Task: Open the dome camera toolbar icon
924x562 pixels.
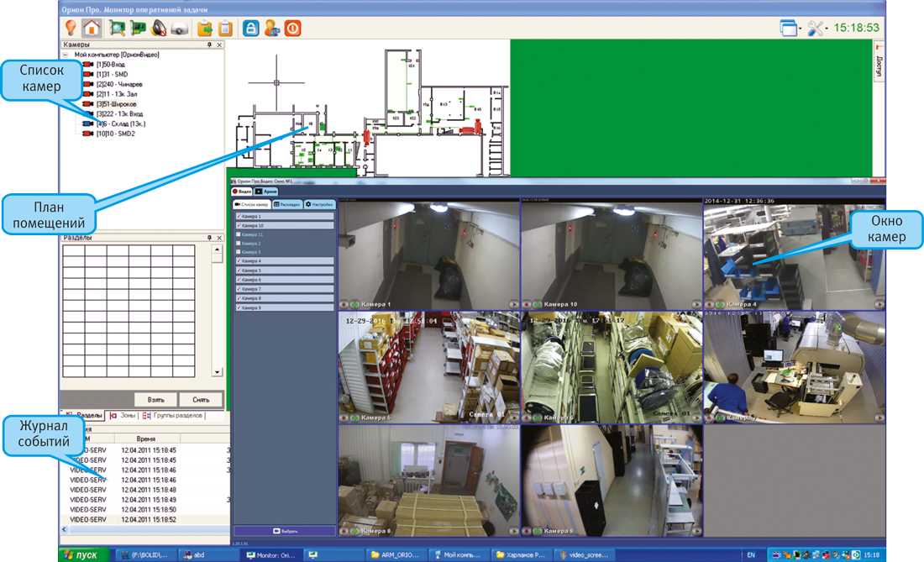Action: coord(180,28)
